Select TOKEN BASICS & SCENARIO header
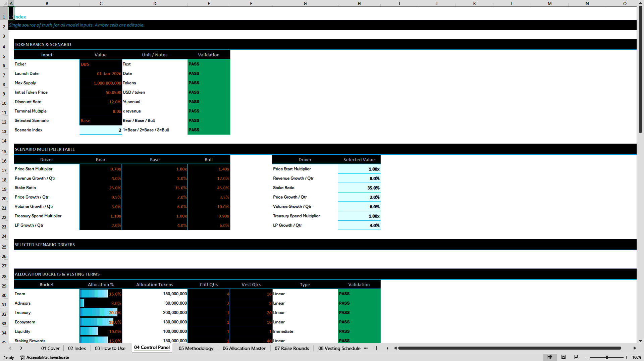644x361 pixels. (43, 44)
